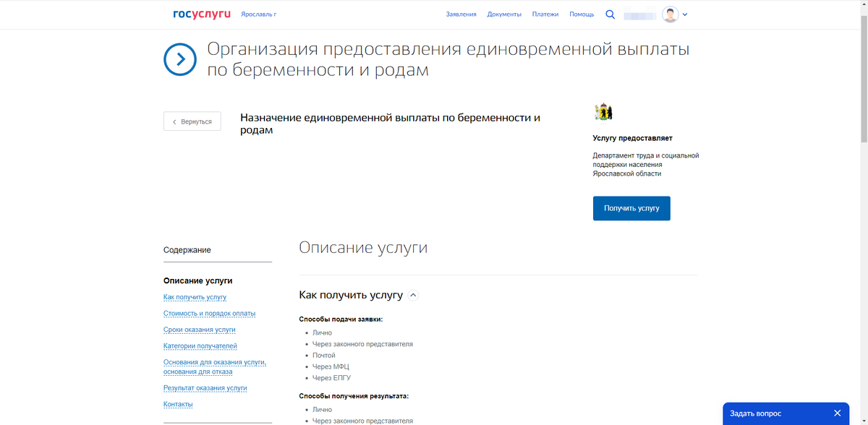Viewport: 868px width, 425px height.
Task: Open the Платежи menu
Action: (545, 14)
